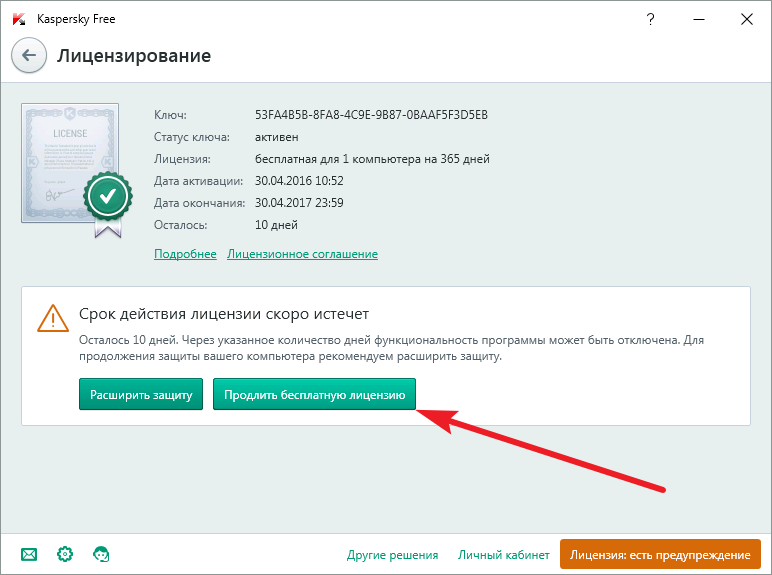Viewport: 772px width, 575px height.
Task: Click the Ключ: label
Action: coord(170,115)
